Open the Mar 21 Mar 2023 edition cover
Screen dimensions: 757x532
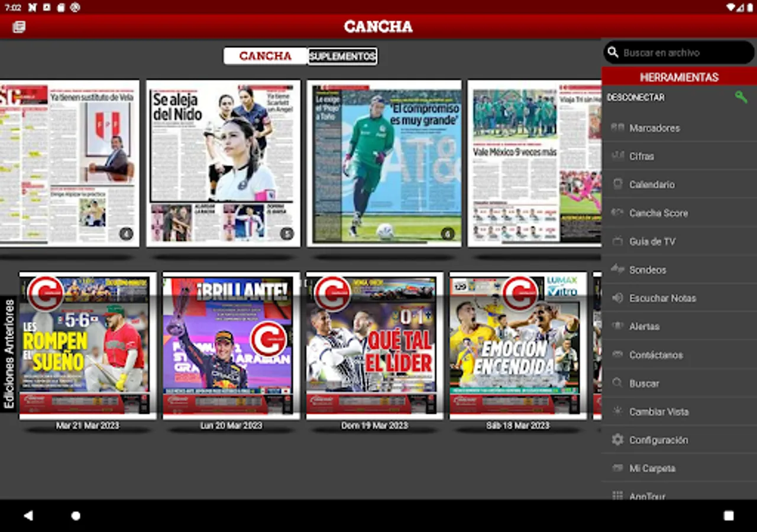(x=88, y=346)
